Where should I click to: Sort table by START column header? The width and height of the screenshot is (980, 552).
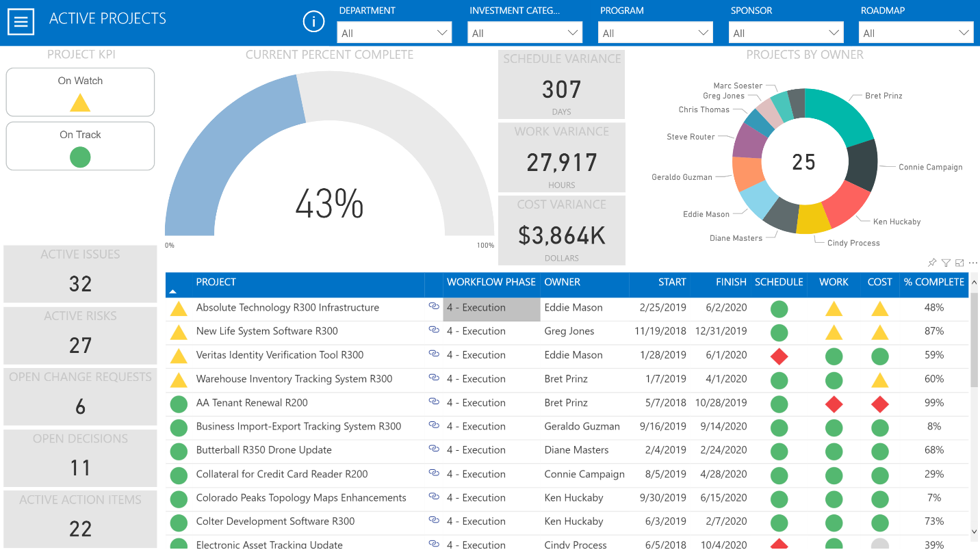[x=672, y=282]
